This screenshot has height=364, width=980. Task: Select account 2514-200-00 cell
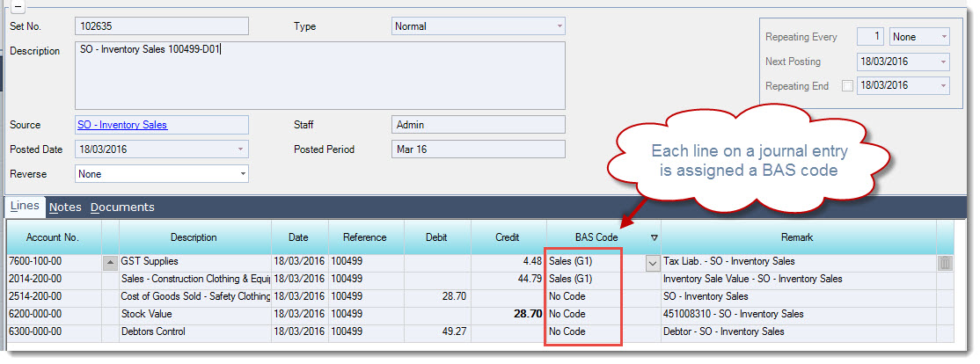coord(54,296)
